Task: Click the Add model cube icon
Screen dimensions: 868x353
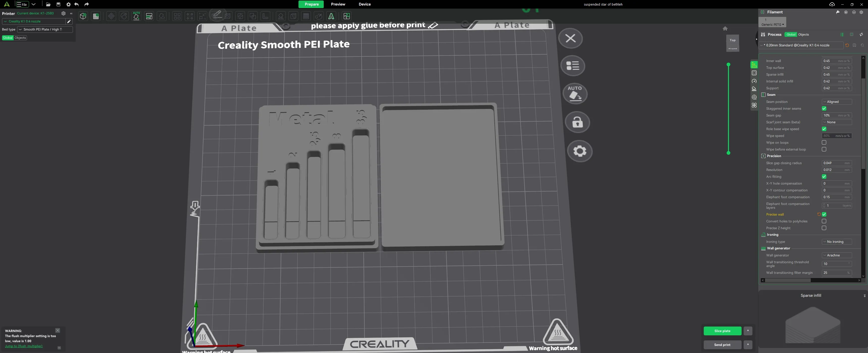Action: (83, 16)
